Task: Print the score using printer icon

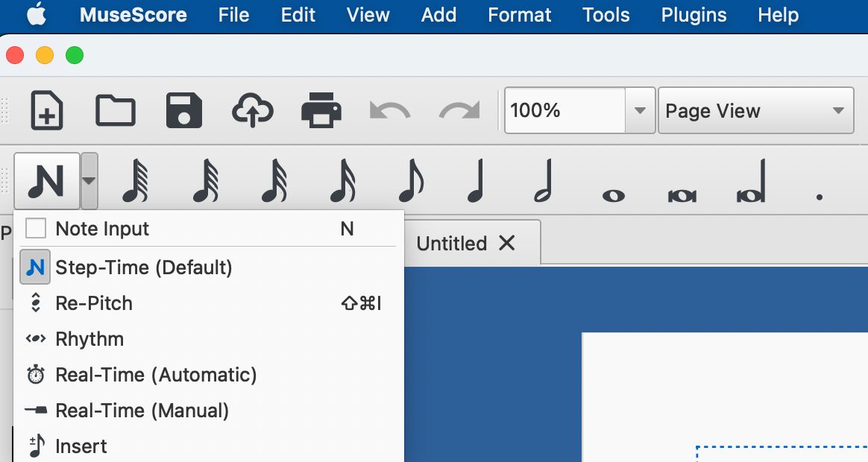Action: pyautogui.click(x=321, y=110)
